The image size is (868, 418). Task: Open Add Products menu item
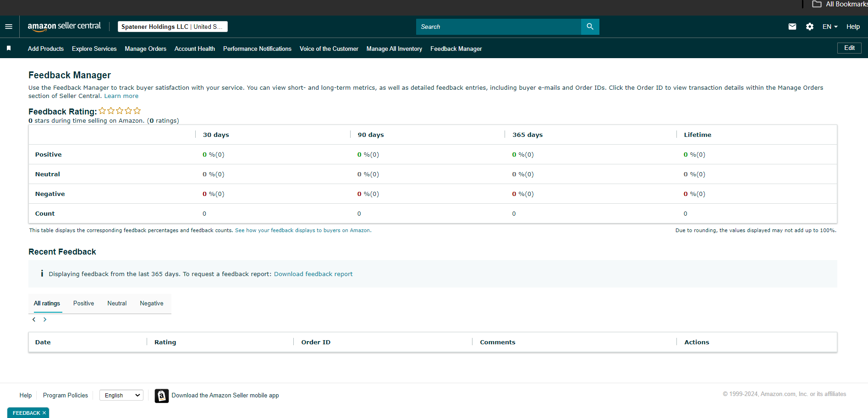coord(46,49)
